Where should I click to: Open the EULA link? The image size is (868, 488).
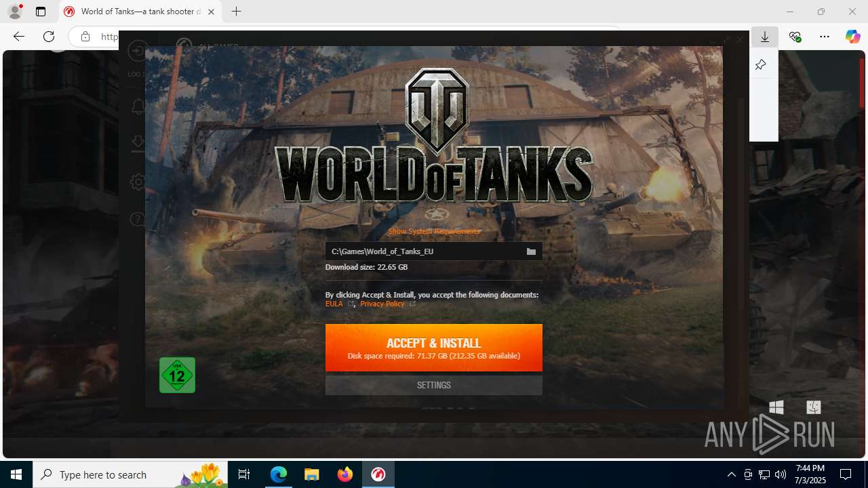(x=334, y=304)
